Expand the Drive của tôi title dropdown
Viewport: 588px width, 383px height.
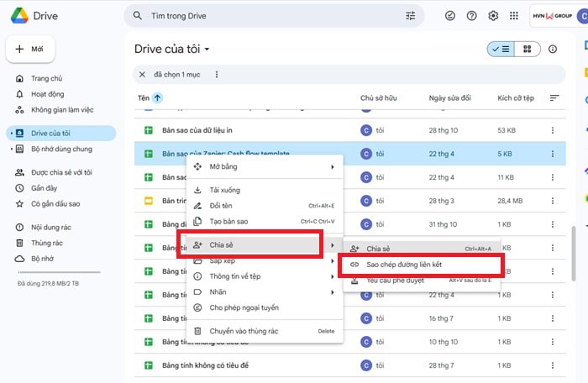click(x=207, y=50)
